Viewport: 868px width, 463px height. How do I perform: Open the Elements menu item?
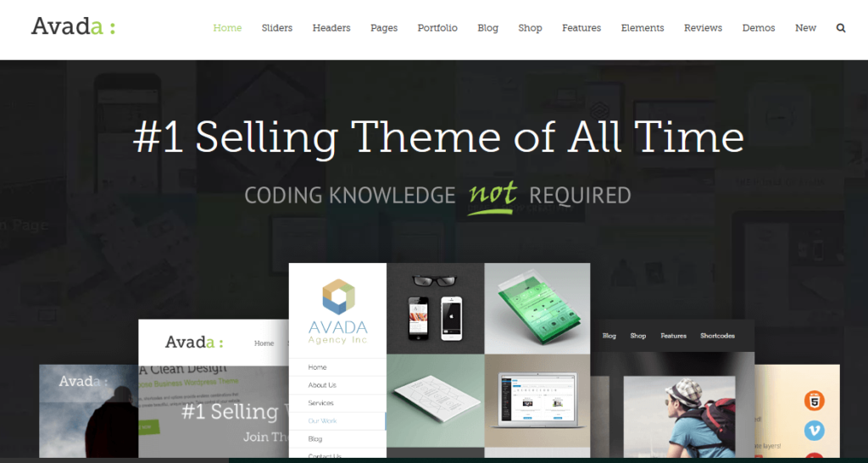pos(643,28)
